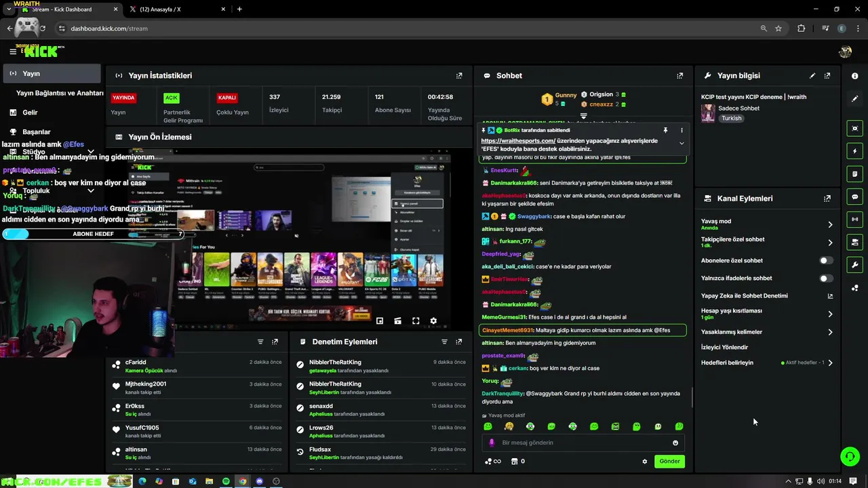Toggle the document widget icon in right sidebar
This screenshot has height=488, width=868.
click(855, 174)
